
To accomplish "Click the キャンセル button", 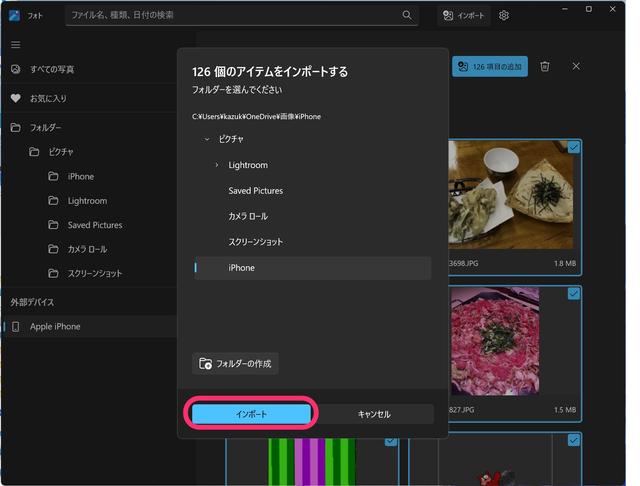I will [374, 414].
